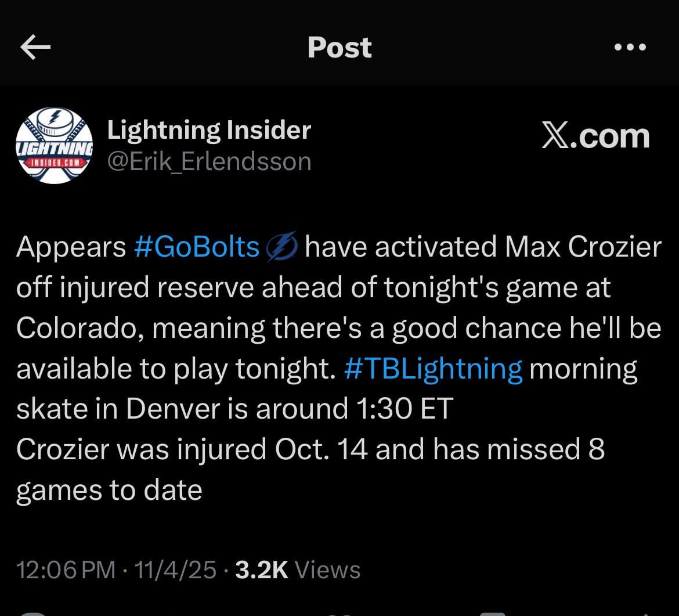The width and height of the screenshot is (679, 616).
Task: Tap the name Max Crozier in the post
Action: (x=583, y=247)
